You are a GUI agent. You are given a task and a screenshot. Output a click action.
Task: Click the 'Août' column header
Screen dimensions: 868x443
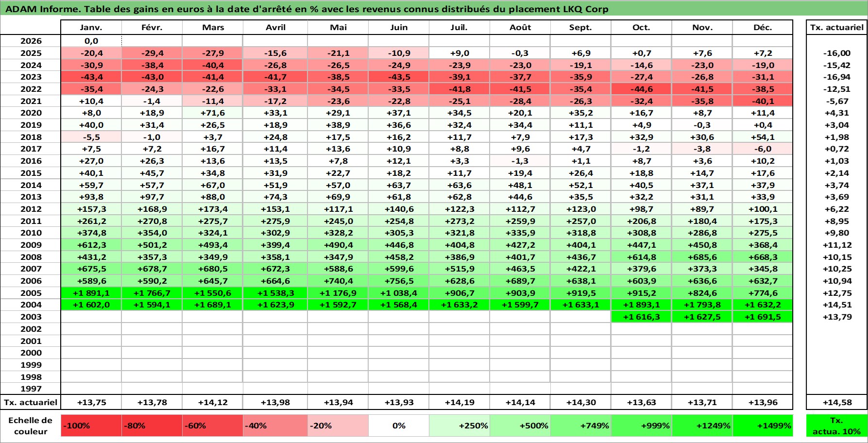(x=520, y=27)
